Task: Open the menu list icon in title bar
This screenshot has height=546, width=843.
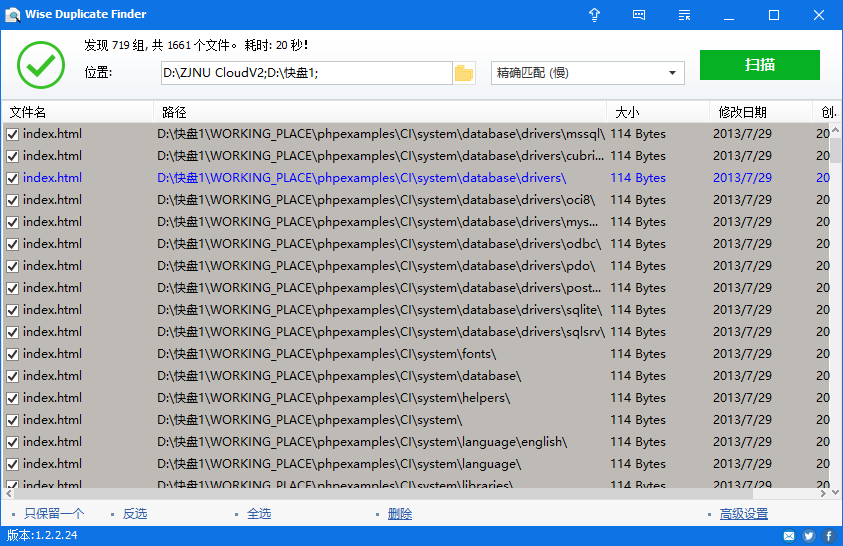Action: [x=684, y=15]
